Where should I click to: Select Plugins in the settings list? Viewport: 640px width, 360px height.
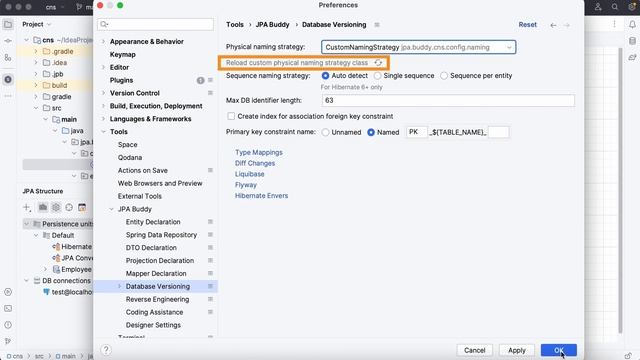121,80
